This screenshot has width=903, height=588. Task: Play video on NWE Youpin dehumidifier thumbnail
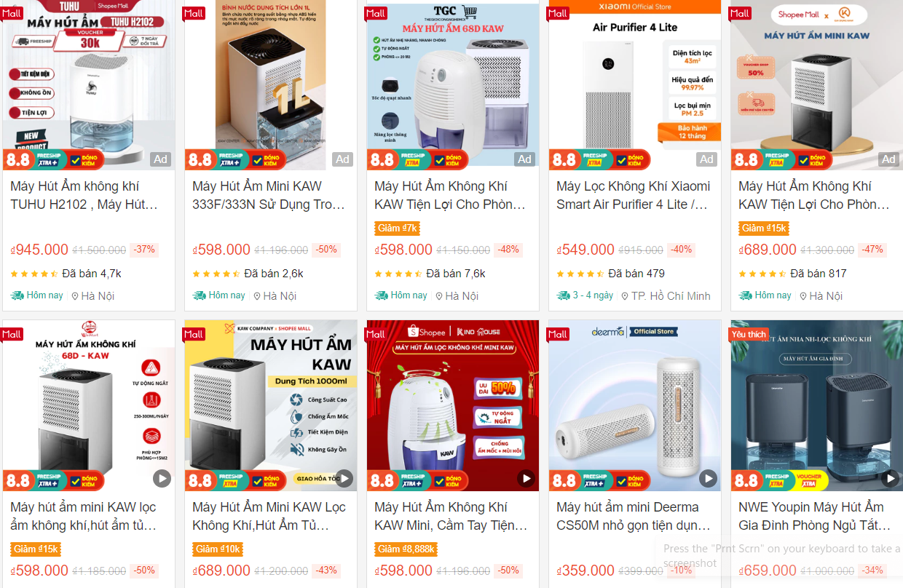coord(890,478)
